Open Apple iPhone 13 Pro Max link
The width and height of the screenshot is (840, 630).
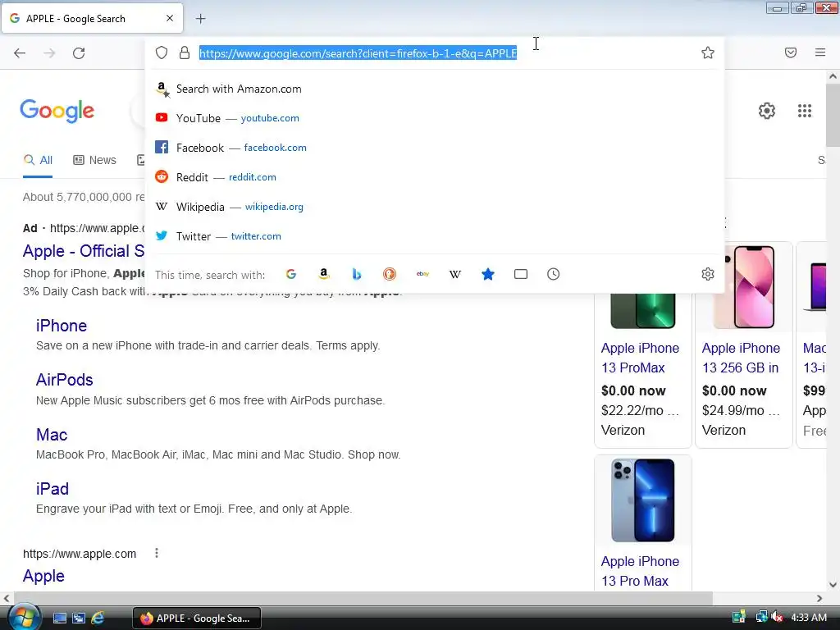pos(640,571)
